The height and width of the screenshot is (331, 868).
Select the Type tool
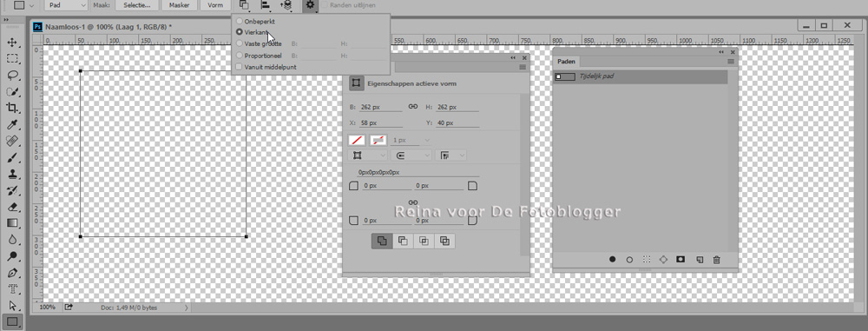coord(12,288)
